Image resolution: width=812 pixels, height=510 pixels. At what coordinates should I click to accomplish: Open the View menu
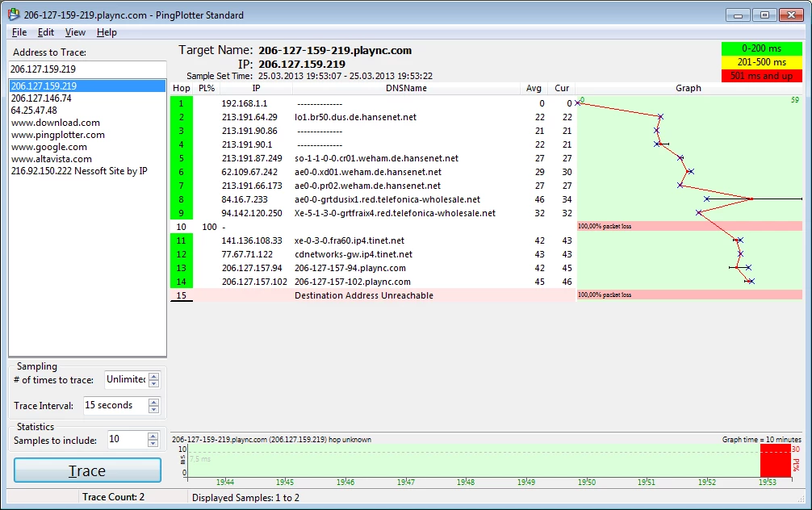(75, 32)
